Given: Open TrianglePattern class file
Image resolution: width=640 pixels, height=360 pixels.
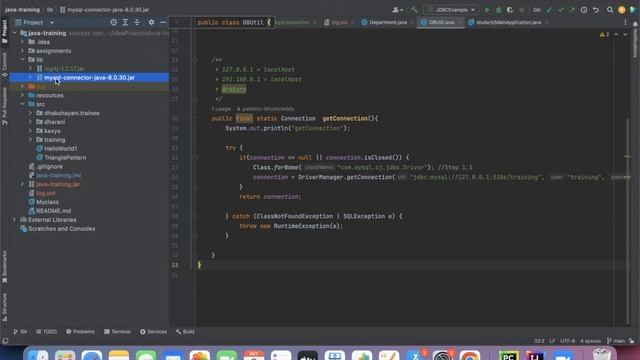Looking at the screenshot, I should (65, 158).
